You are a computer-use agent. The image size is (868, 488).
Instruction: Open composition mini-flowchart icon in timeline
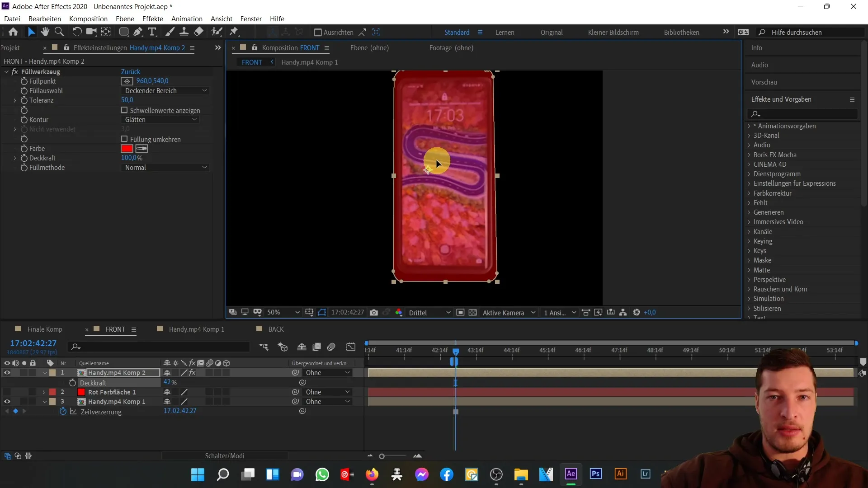pyautogui.click(x=264, y=347)
